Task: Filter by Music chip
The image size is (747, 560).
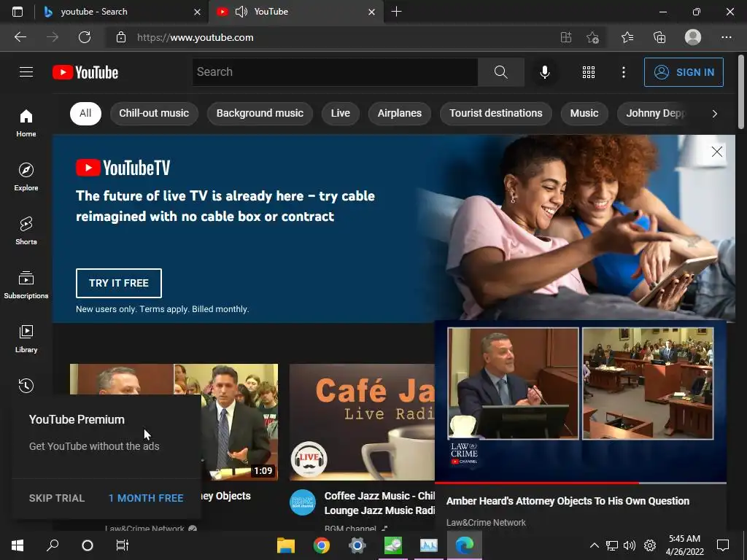Action: click(x=584, y=113)
